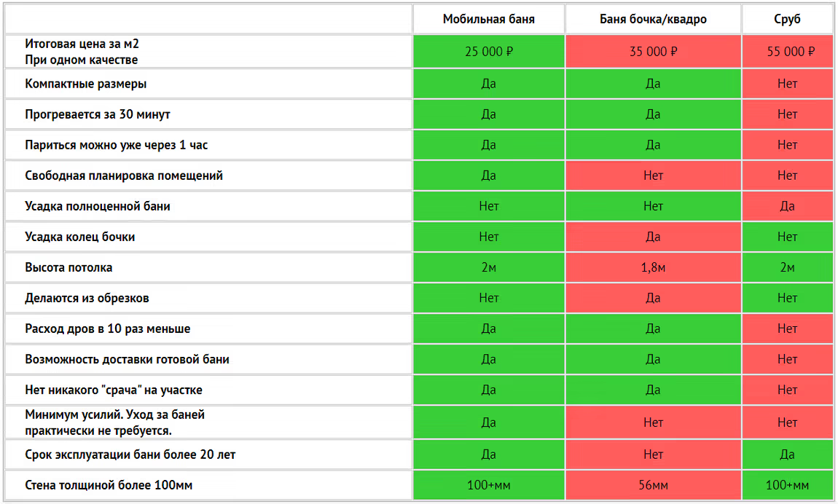
Task: Select the Возможность доставки готовой бани label
Action: (128, 359)
